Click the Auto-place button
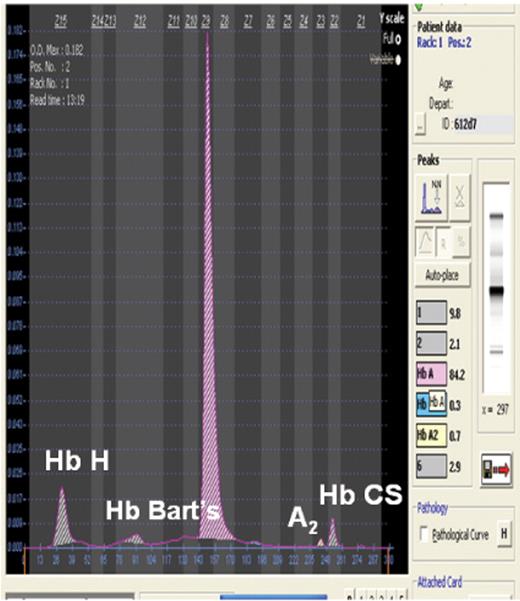This screenshot has width=520, height=601. tap(443, 275)
